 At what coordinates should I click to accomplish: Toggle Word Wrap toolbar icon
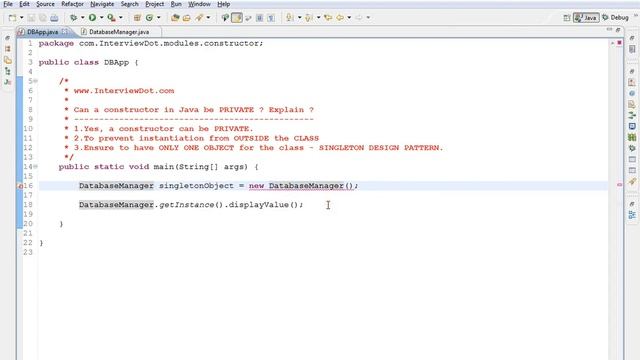click(248, 18)
